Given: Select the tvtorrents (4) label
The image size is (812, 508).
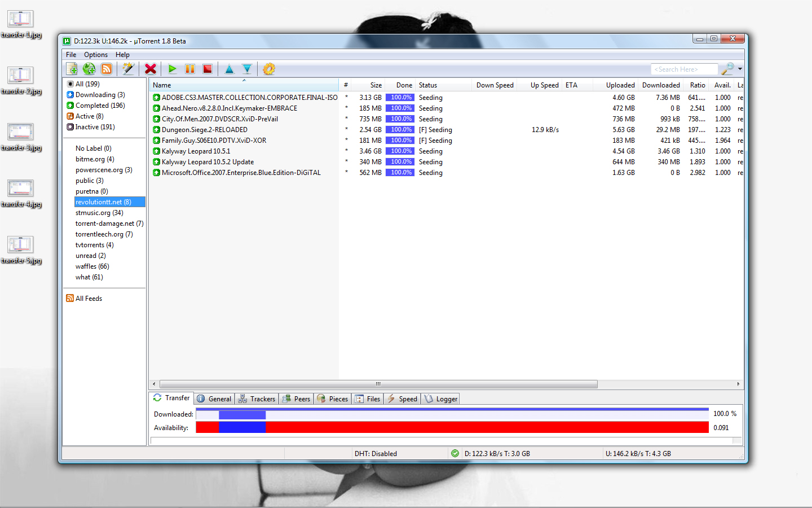Looking at the screenshot, I should [95, 245].
